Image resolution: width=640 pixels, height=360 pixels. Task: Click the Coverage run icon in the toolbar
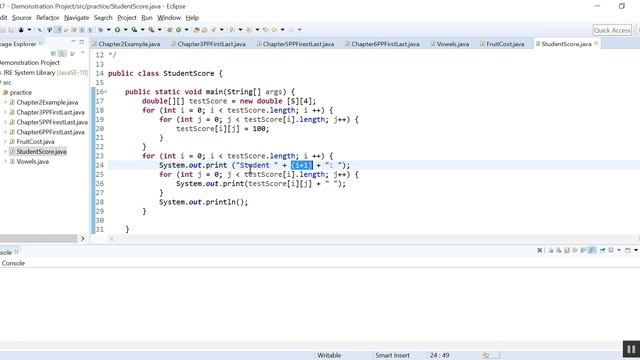[134, 30]
